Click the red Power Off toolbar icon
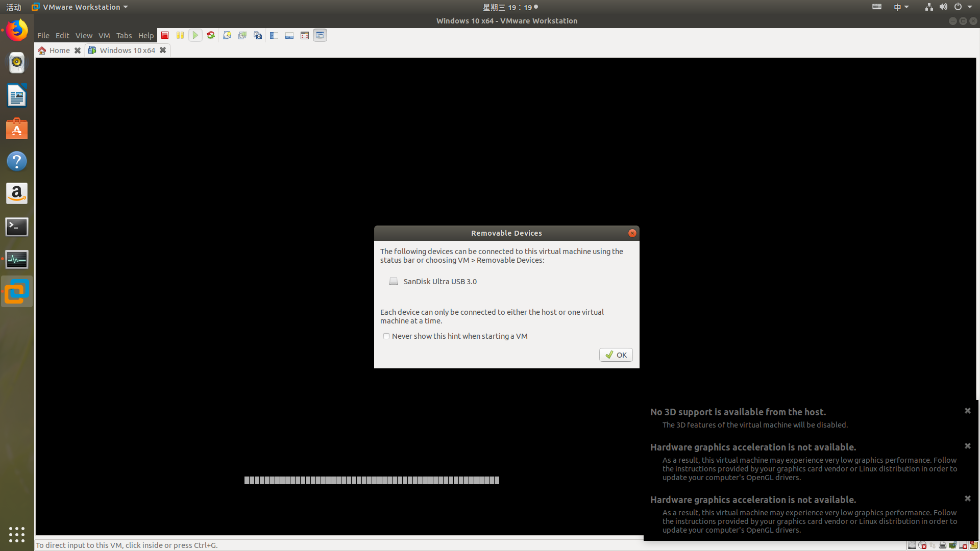This screenshot has height=551, width=980. (x=165, y=35)
